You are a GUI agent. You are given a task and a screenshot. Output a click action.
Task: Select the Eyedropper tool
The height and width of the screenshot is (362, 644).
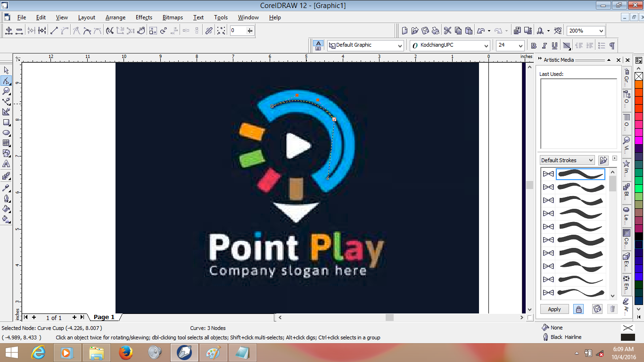coord(7,188)
